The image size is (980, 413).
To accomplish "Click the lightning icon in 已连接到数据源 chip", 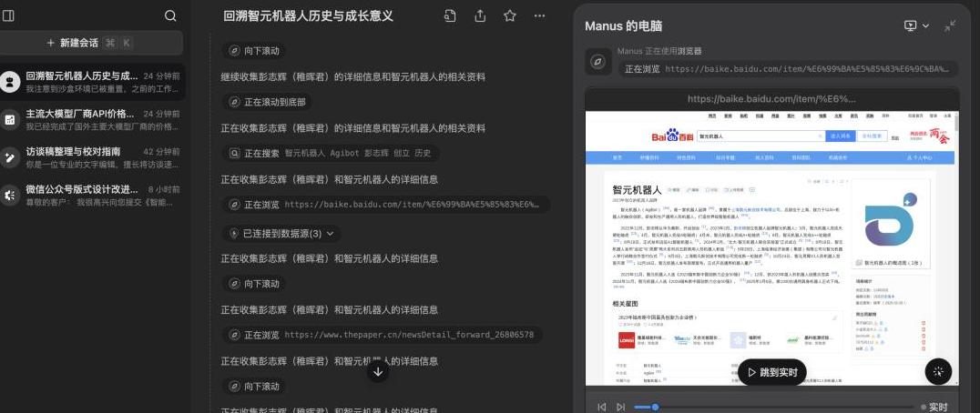I will pos(234,233).
